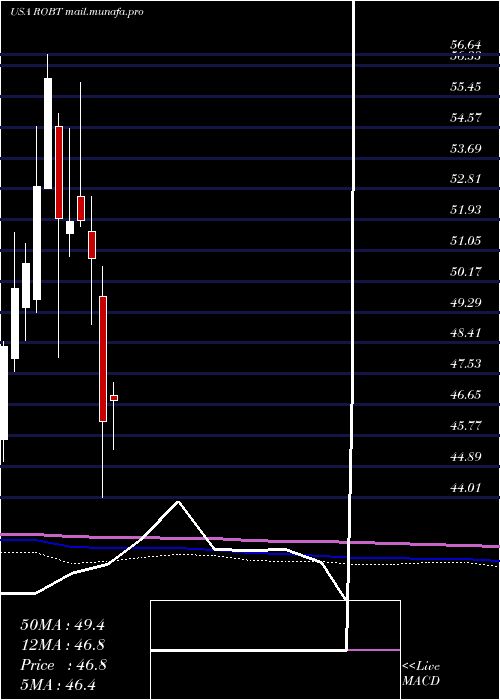
Task: Click the tallest white candle topping near 56
Action: [48, 133]
